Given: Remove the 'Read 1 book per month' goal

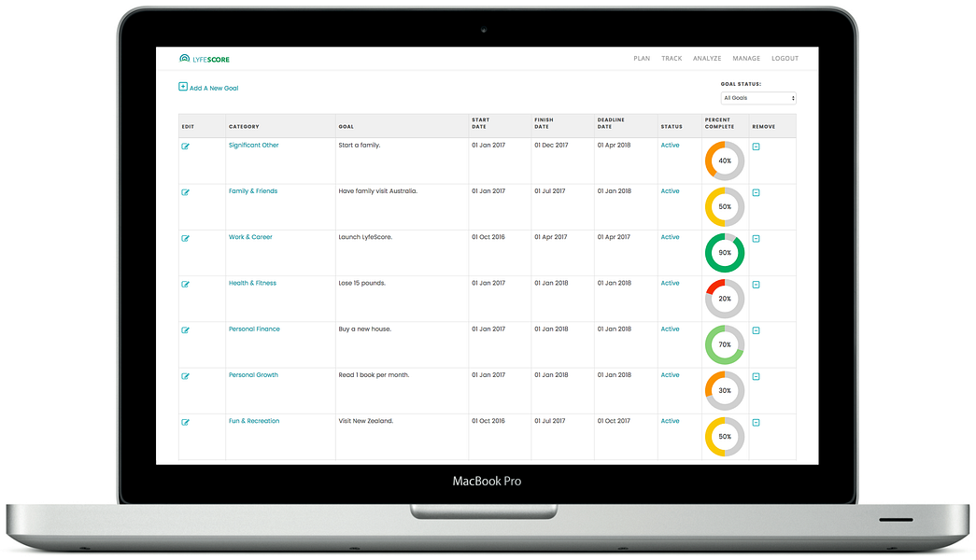Looking at the screenshot, I should click(x=757, y=376).
